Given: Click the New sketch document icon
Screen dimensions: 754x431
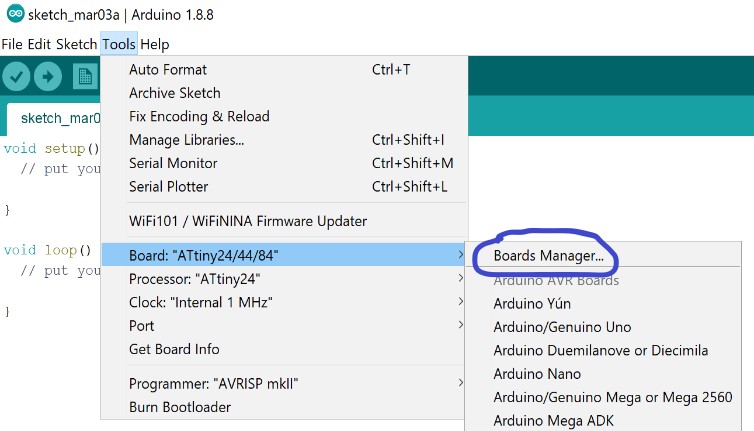Looking at the screenshot, I should 86,76.
